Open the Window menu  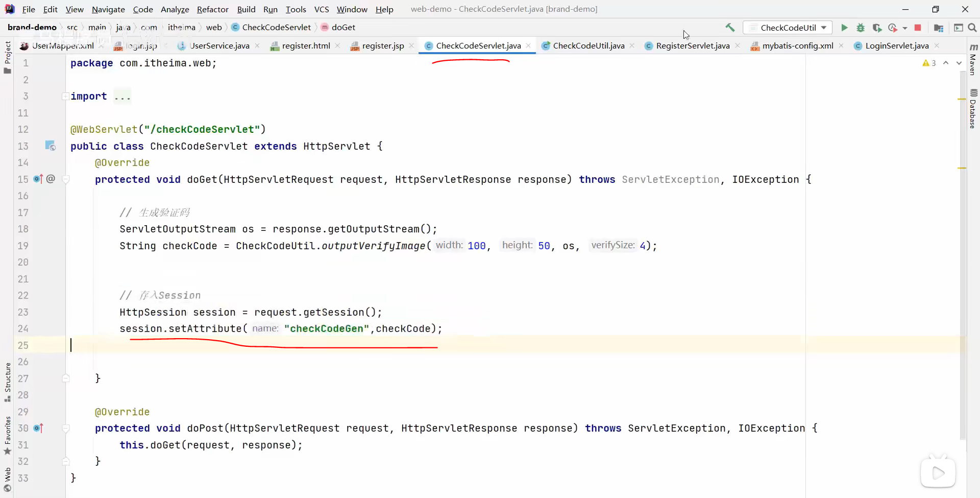(352, 9)
